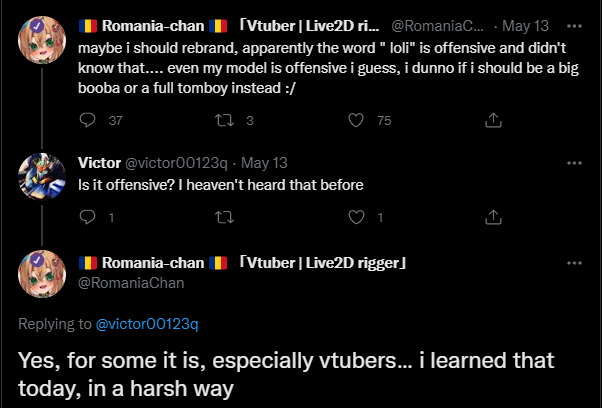
Task: Reply to Romania-chan's rebrand tweet
Action: (87, 121)
